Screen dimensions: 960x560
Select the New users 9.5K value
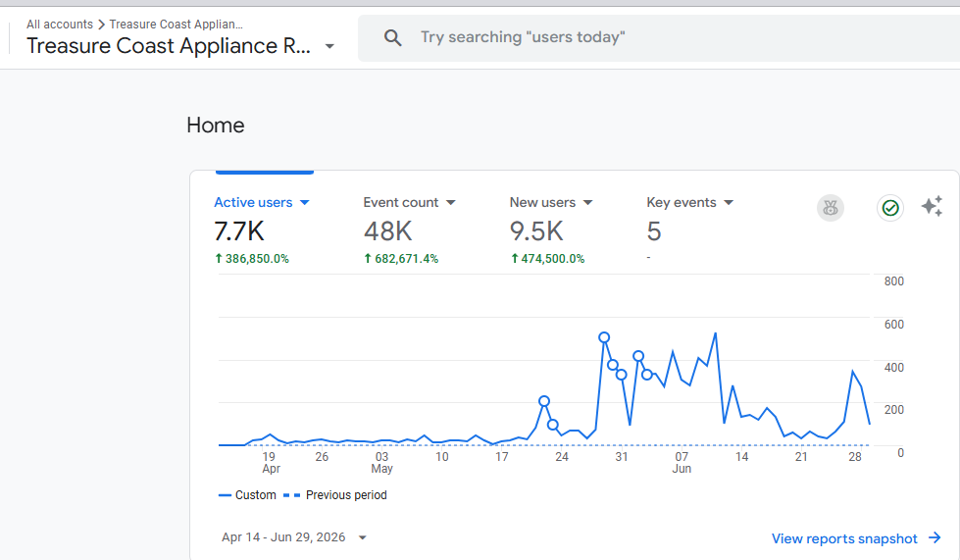click(536, 231)
